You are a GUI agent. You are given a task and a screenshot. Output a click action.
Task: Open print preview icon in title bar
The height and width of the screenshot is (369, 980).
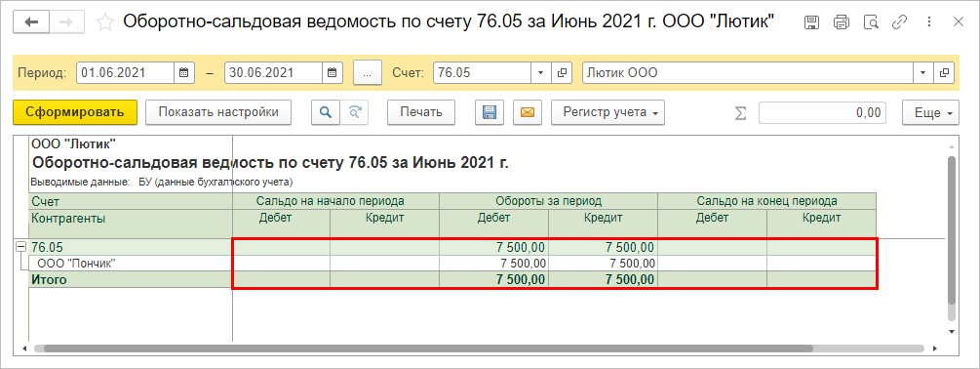pyautogui.click(x=871, y=22)
